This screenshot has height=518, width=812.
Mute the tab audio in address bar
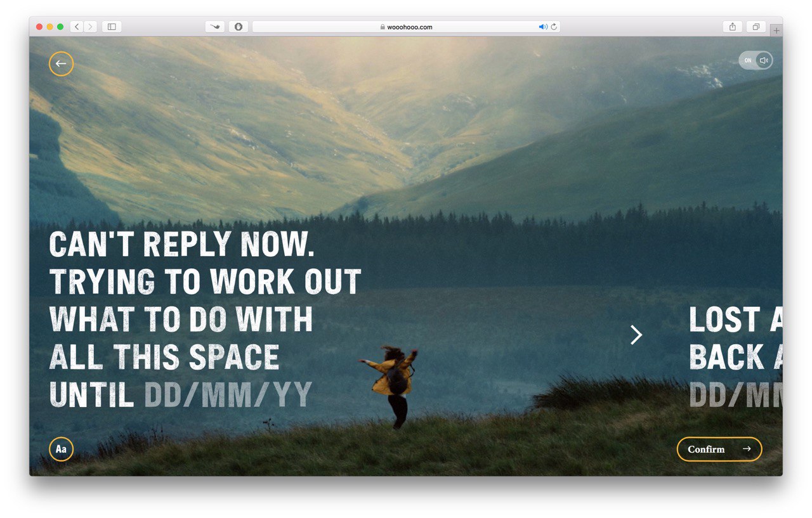pyautogui.click(x=542, y=27)
